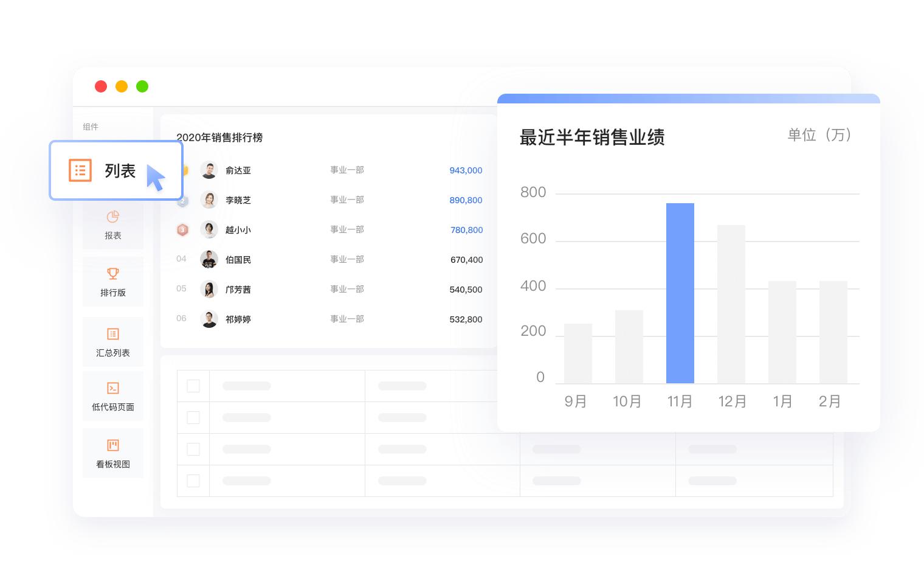Open the 低代码页面 code terminal icon
The image size is (924, 584).
tap(113, 388)
